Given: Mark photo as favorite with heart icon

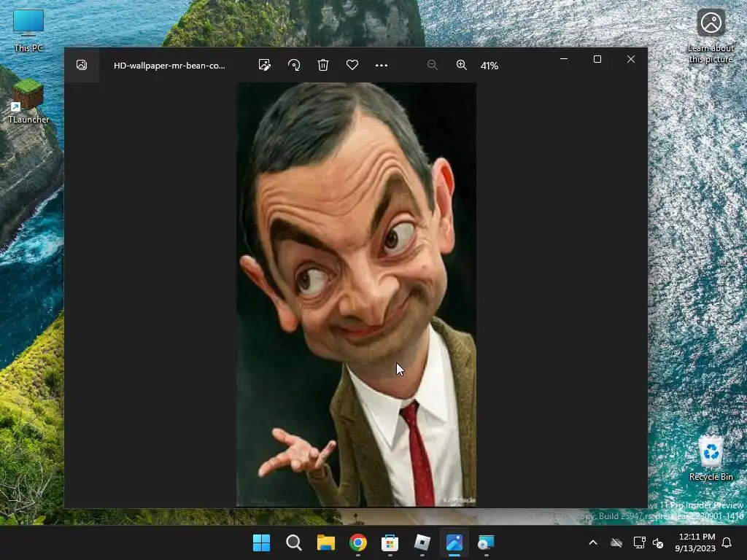Looking at the screenshot, I should click(352, 65).
